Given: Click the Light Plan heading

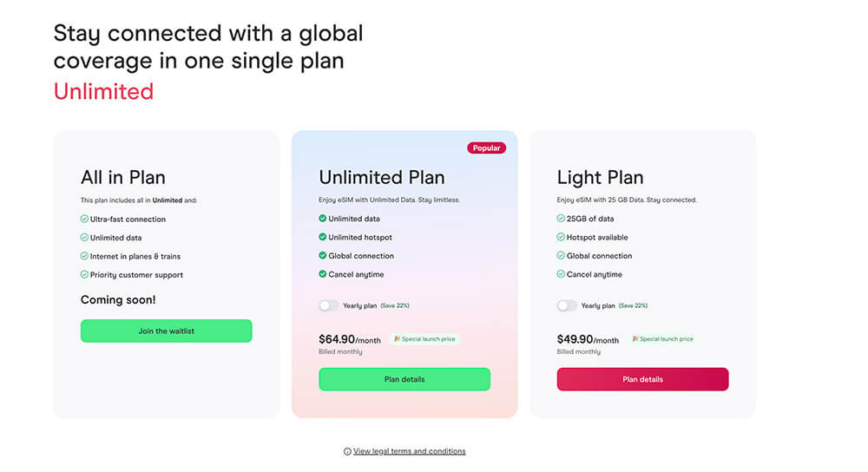Looking at the screenshot, I should click(600, 178).
